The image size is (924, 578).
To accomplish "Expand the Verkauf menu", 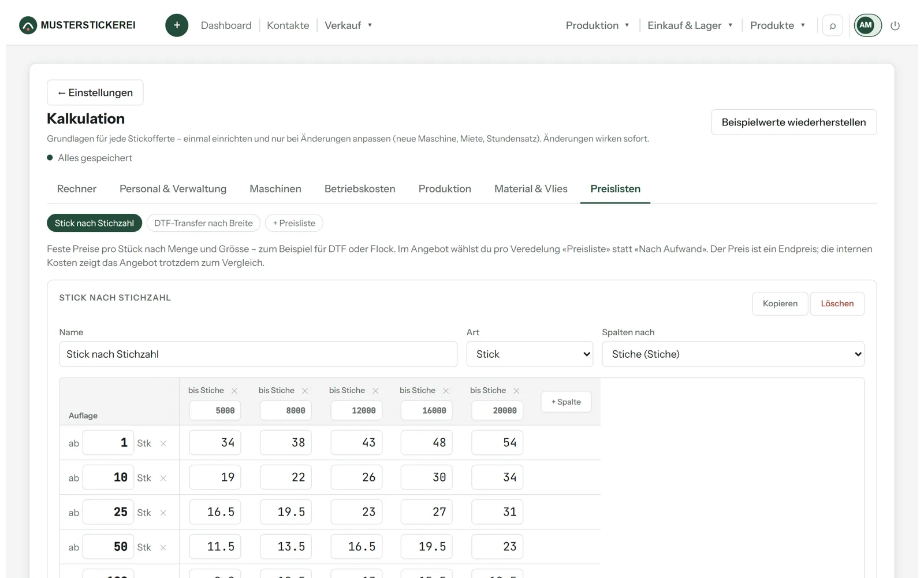I will pyautogui.click(x=348, y=25).
